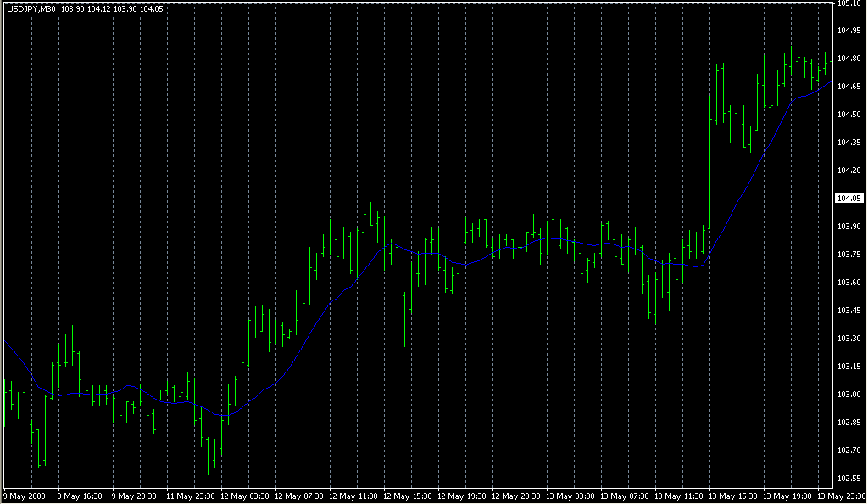Click the 13 May 11:30 time label
Viewport: 868px width, 504px height.
tap(679, 496)
